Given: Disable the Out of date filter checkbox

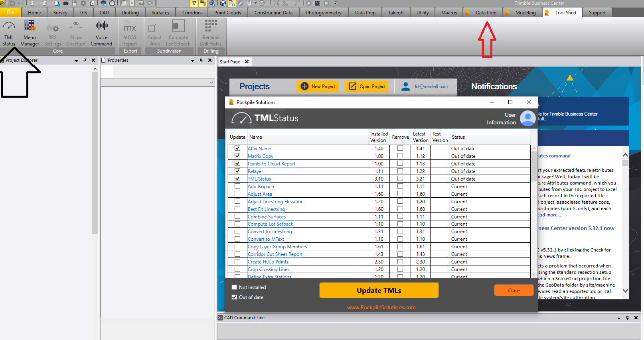Looking at the screenshot, I should coord(234,297).
